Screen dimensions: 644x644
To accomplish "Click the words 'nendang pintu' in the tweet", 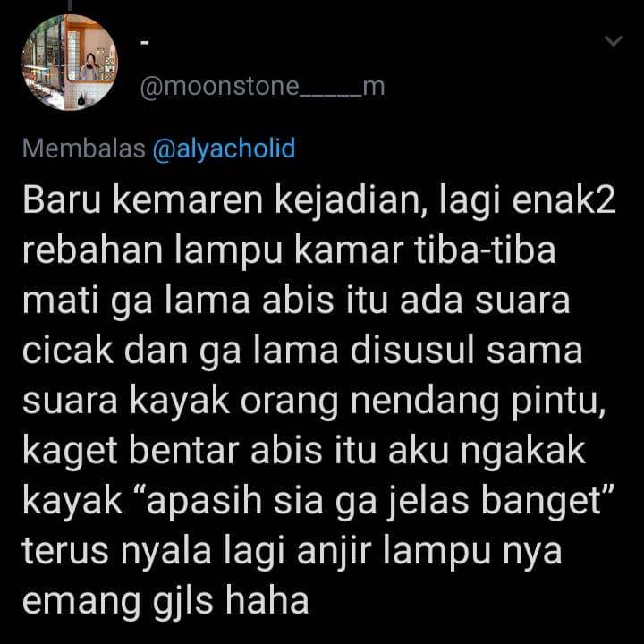I will coord(478,402).
